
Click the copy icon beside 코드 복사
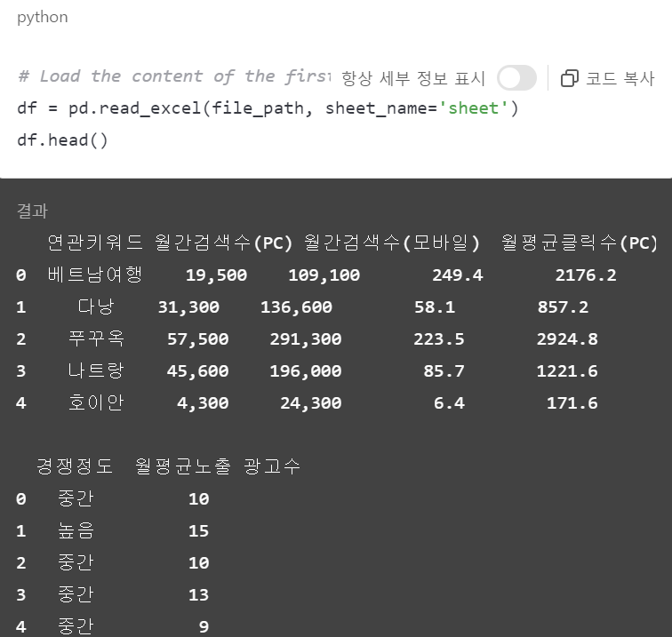[570, 78]
